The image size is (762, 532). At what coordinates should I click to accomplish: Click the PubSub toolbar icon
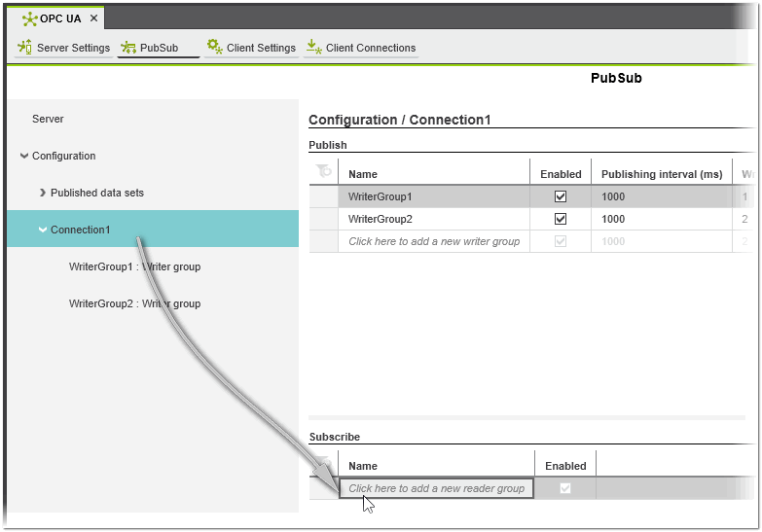(x=128, y=47)
